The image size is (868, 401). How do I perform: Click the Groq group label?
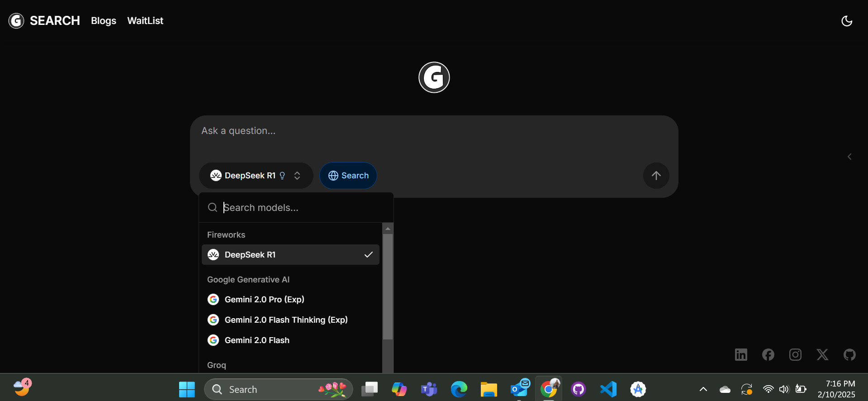point(217,365)
